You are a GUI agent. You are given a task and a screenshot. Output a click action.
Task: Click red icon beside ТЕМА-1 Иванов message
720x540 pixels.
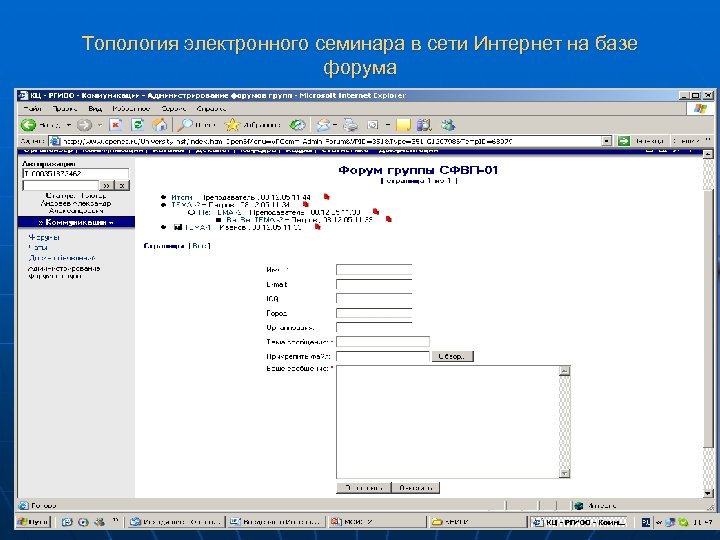coord(317,227)
